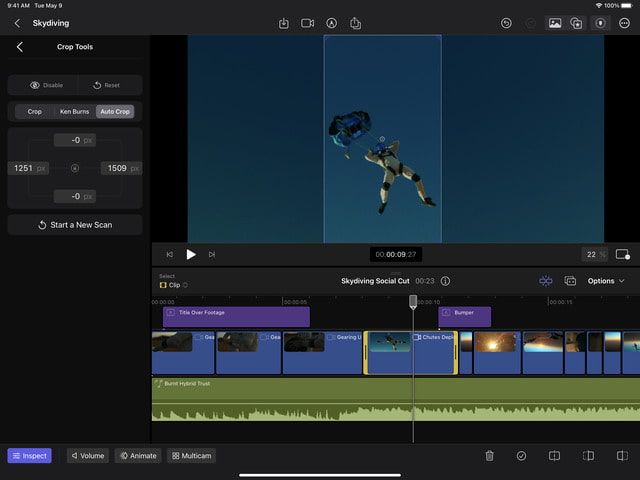
Task: Click the Reset crop button
Action: pos(106,85)
